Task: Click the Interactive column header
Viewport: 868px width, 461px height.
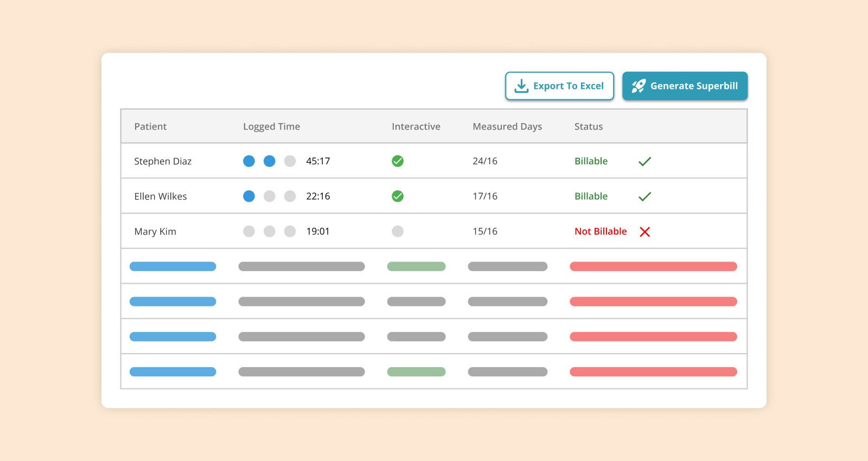Action: [x=416, y=126]
